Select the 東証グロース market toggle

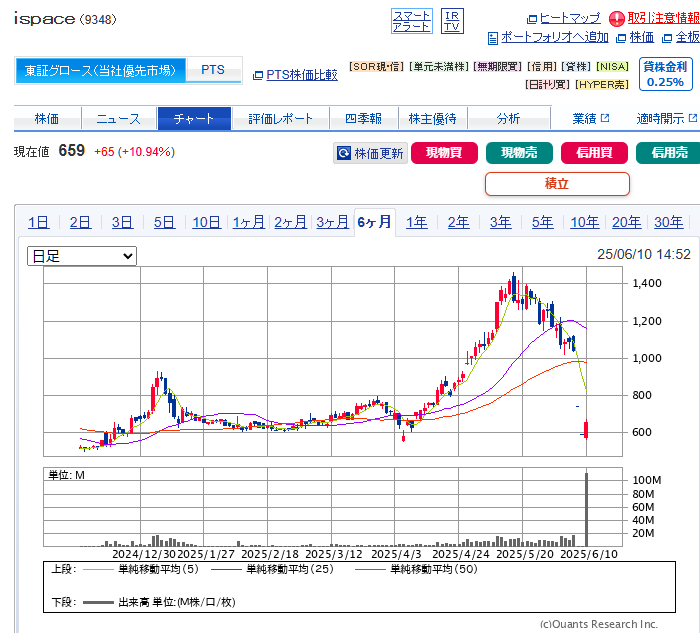click(100, 70)
